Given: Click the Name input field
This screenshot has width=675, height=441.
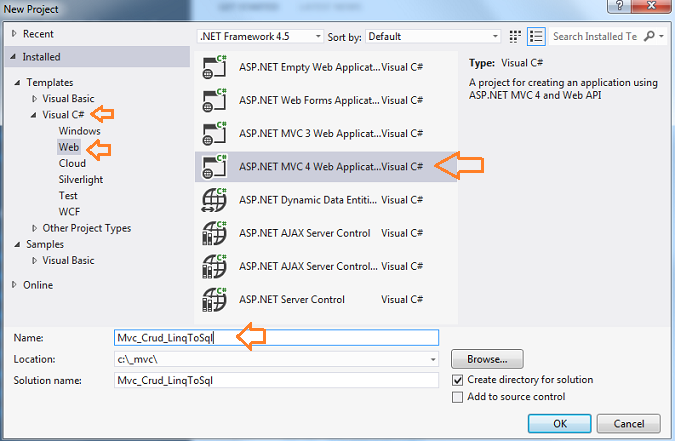Looking at the screenshot, I should click(x=276, y=338).
